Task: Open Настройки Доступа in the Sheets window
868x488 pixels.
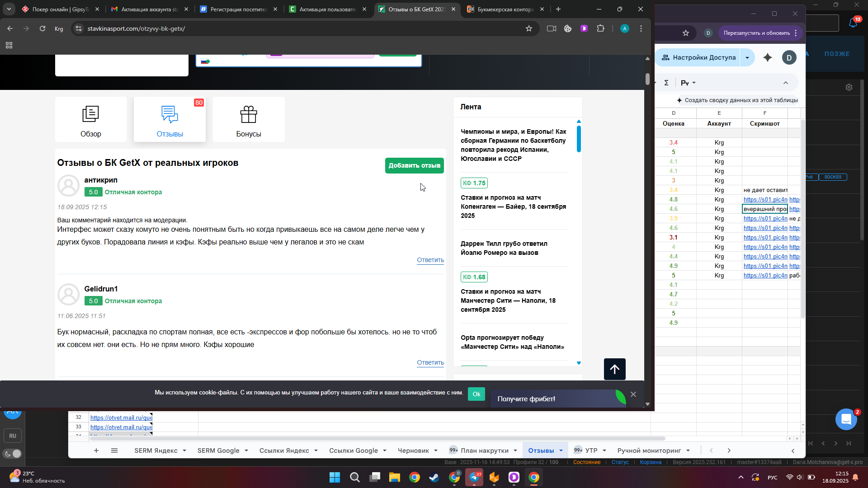Action: [698, 57]
